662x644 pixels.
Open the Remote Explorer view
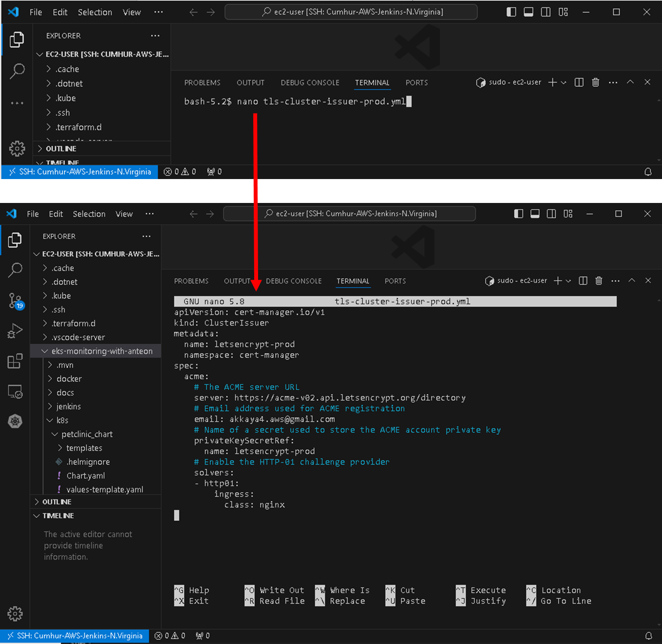[15, 391]
